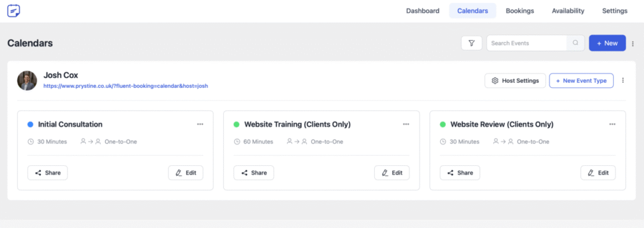Click the clock icon in Website Review
Viewport: 644px width, 228px height.
click(x=443, y=142)
